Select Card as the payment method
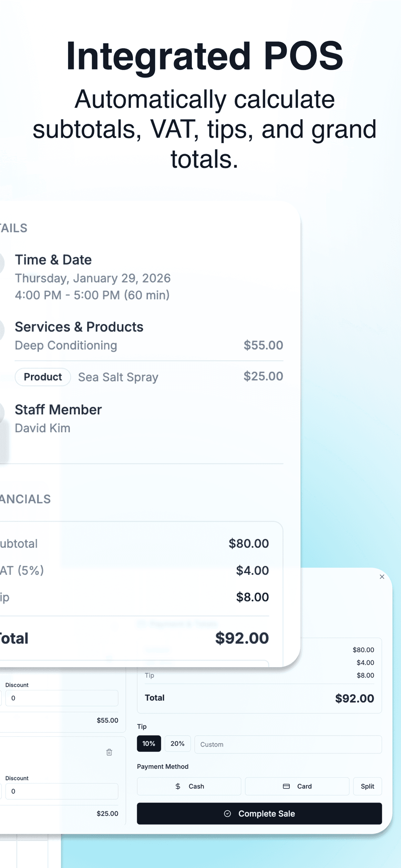This screenshot has height=868, width=401. tap(298, 786)
